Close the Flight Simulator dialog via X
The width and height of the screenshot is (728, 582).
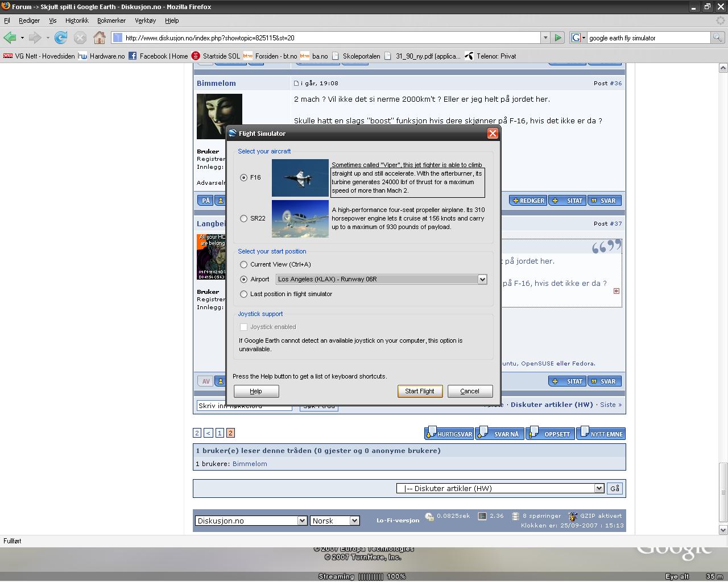click(x=493, y=133)
